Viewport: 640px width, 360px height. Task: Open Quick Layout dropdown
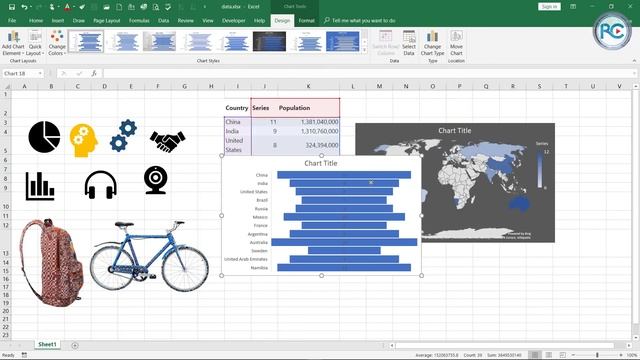coord(35,43)
